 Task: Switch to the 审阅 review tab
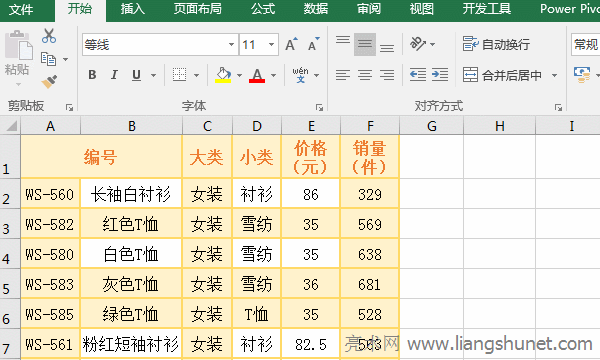(369, 9)
